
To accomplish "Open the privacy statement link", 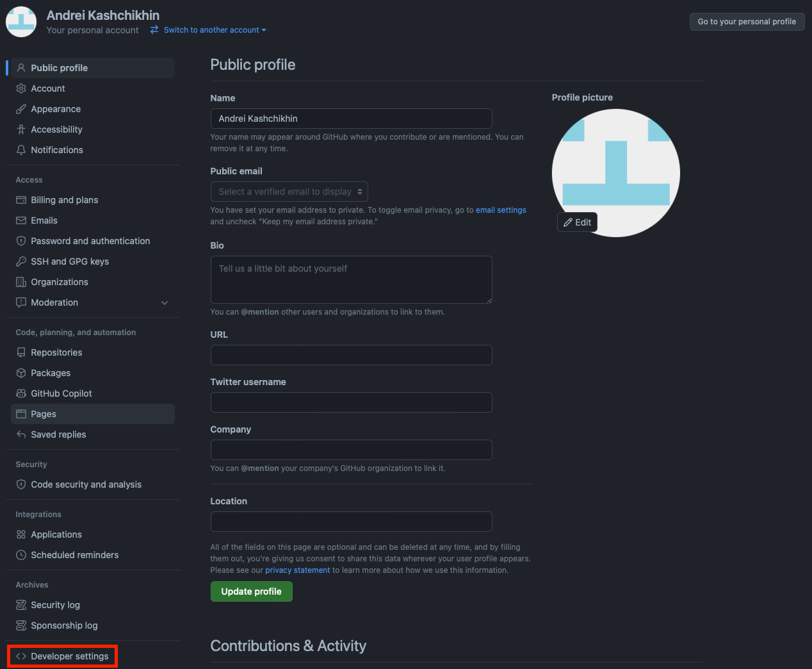I will (298, 570).
